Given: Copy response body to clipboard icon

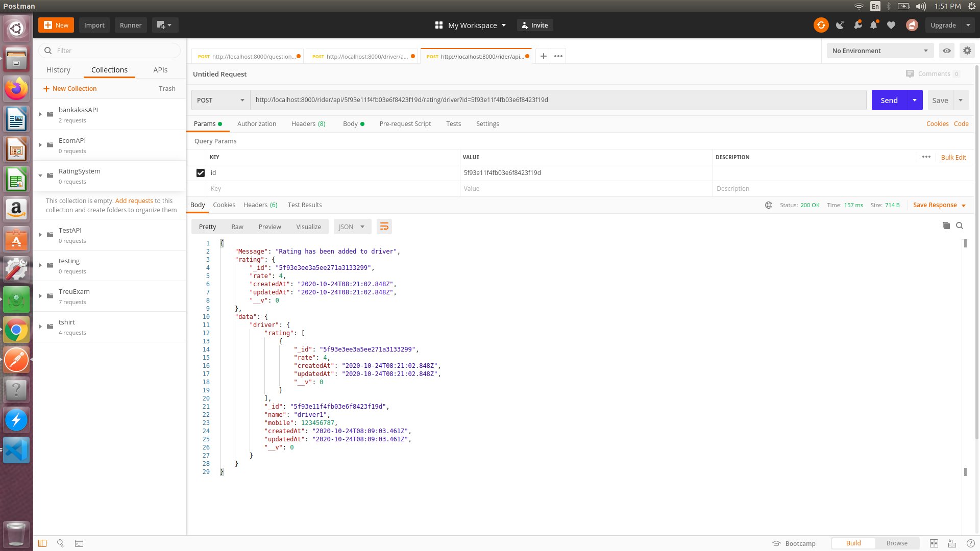Looking at the screenshot, I should click(946, 226).
